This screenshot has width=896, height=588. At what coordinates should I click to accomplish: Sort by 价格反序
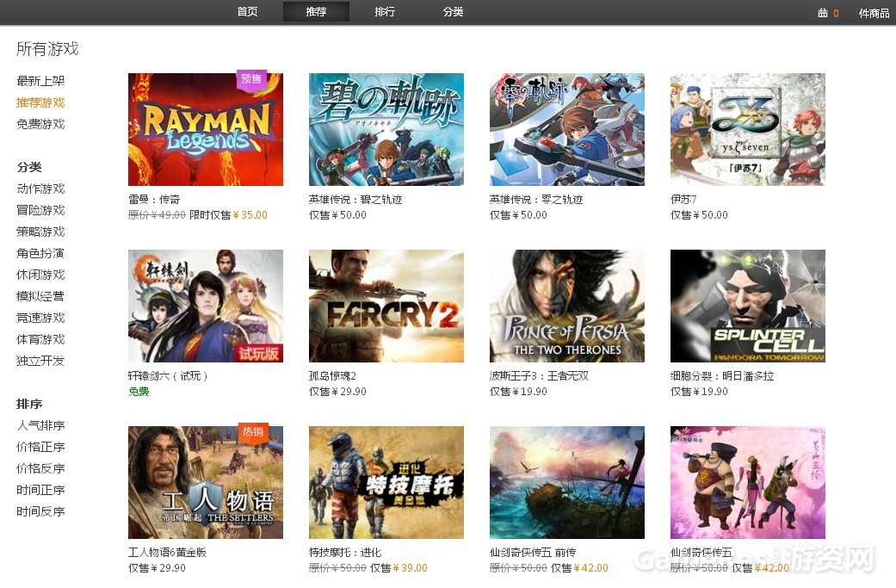40,468
